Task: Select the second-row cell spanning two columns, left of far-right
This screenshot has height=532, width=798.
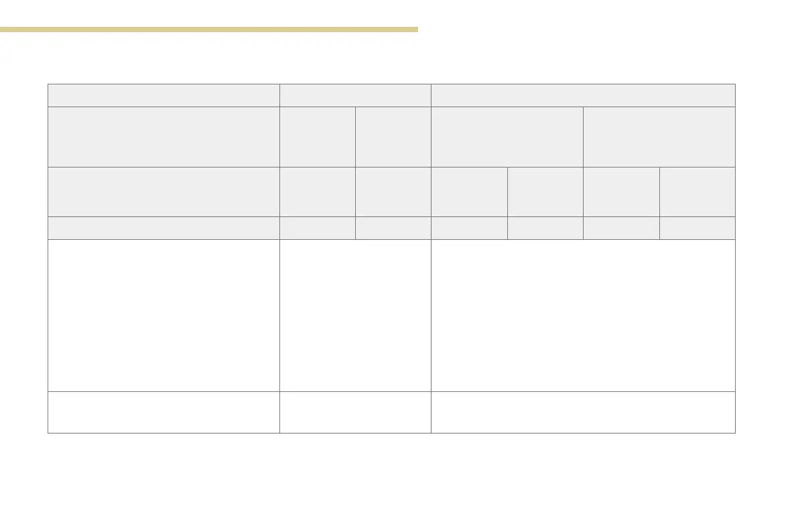Action: coord(507,137)
